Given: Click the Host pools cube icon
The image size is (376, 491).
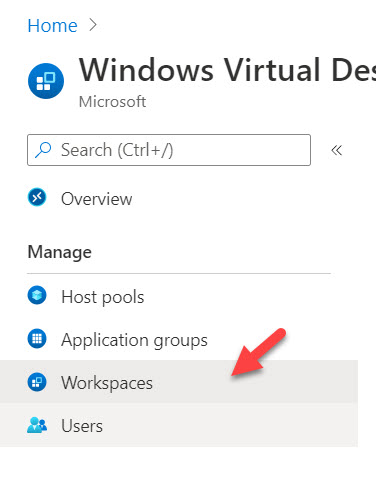Looking at the screenshot, I should click(x=37, y=295).
